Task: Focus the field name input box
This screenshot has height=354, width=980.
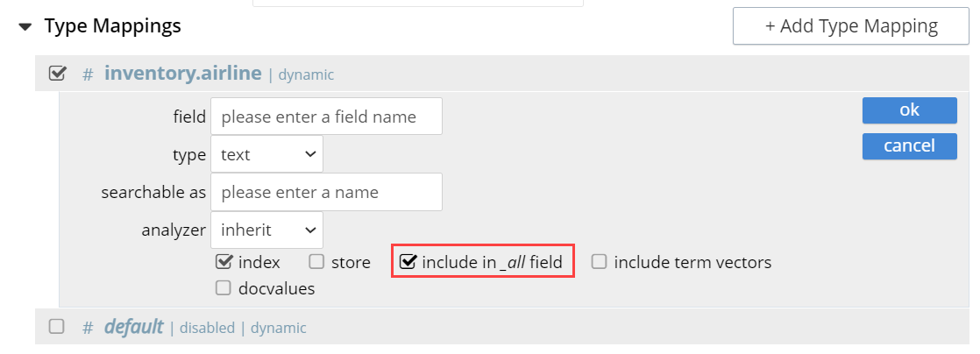Action: coord(326,117)
